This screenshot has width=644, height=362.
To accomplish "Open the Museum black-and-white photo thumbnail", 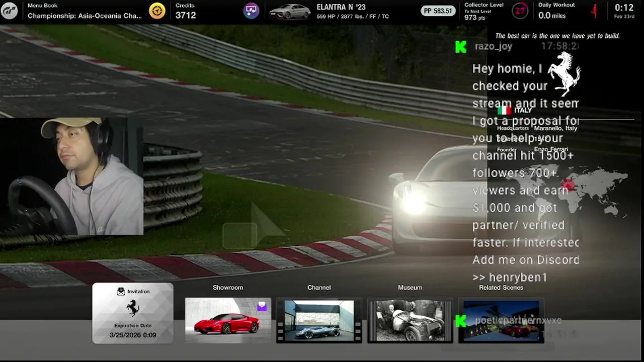I will (410, 320).
